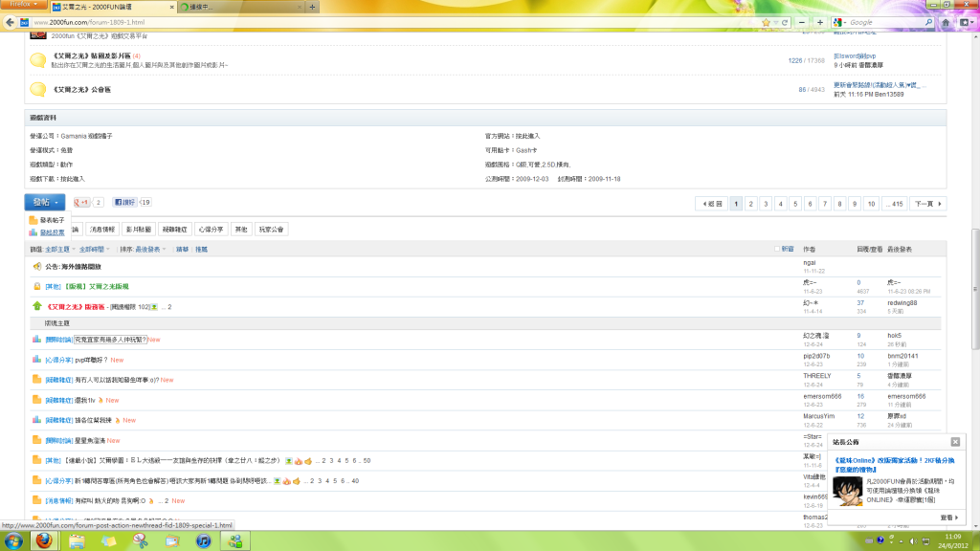The image size is (980, 551).
Task: Click the zoom in plus button
Action: point(819,21)
